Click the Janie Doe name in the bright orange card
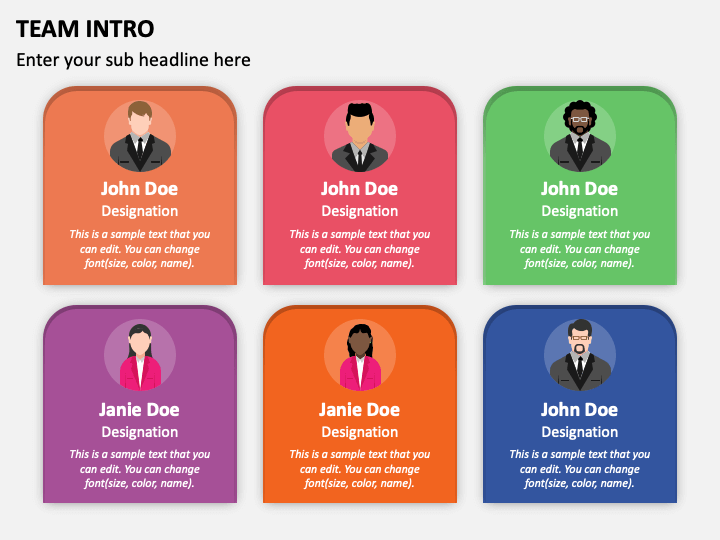Viewport: 720px width, 540px height. pyautogui.click(x=360, y=410)
